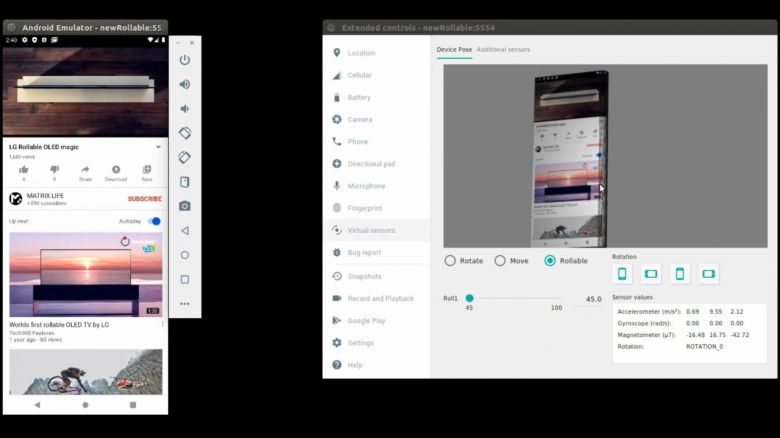Click the Roll1 slider handle
The width and height of the screenshot is (780, 438).
[469, 298]
